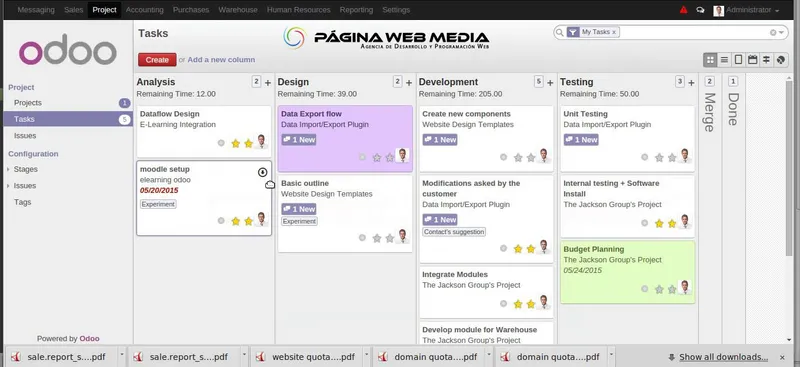The height and width of the screenshot is (367, 800).
Task: Open the 1 New messages badge on Create new components
Action: click(x=440, y=140)
